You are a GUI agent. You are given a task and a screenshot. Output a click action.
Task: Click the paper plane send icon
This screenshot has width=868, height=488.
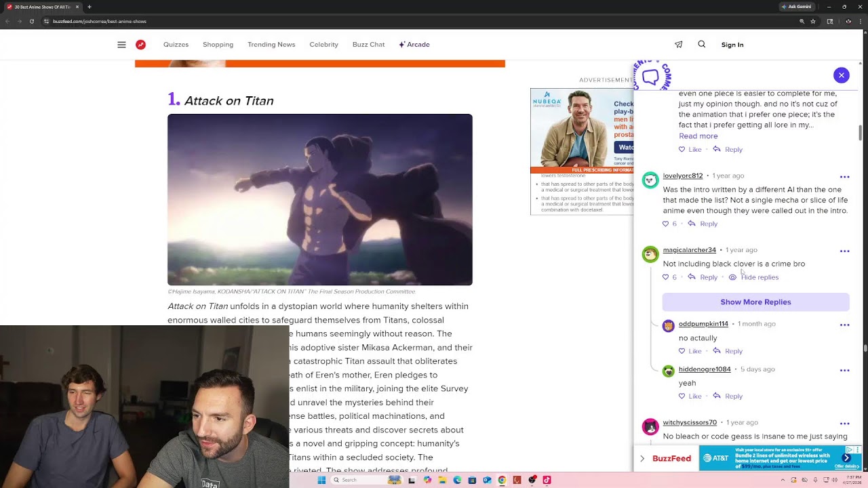click(x=678, y=45)
